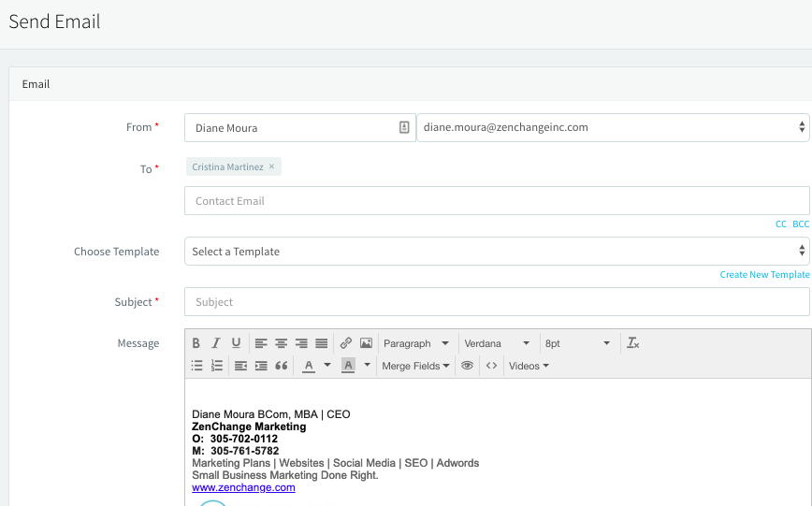The width and height of the screenshot is (812, 506).
Task: Insert a numbered list
Action: pyautogui.click(x=217, y=366)
